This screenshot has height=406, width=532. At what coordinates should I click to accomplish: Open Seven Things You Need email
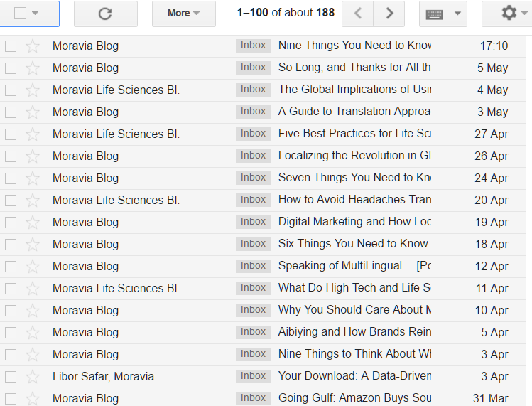(x=354, y=178)
